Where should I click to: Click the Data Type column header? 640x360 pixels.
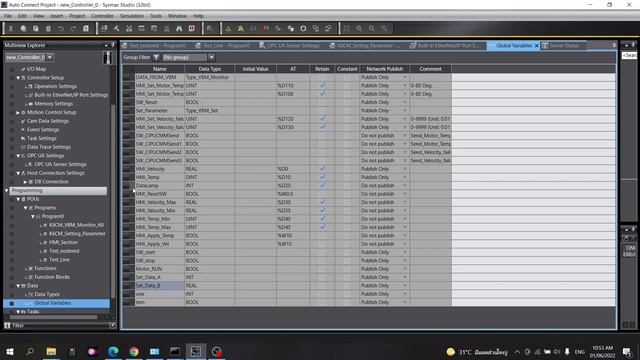(210, 69)
